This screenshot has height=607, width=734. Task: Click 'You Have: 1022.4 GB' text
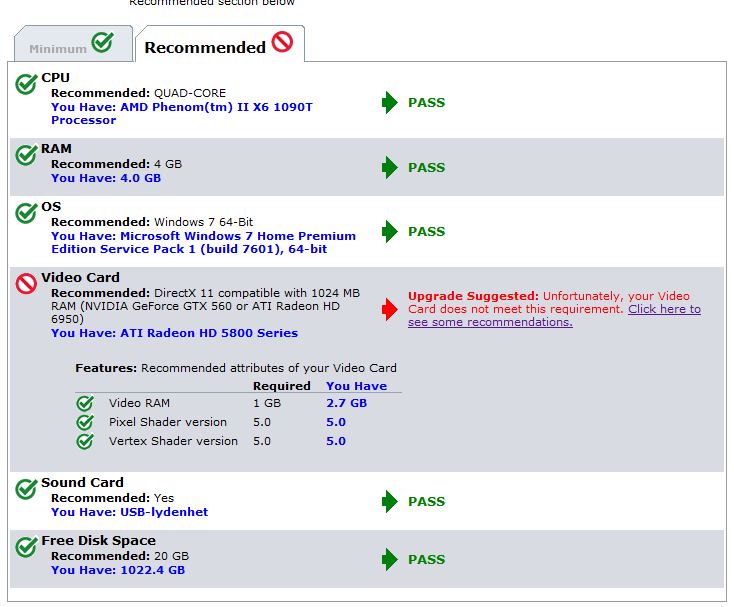(x=118, y=570)
